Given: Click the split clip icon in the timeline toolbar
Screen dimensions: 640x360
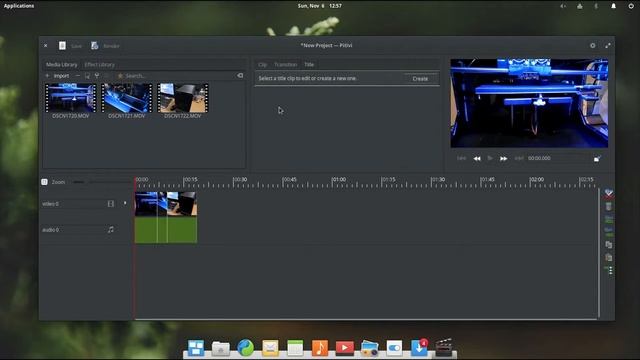Looking at the screenshot, I should click(x=609, y=193).
